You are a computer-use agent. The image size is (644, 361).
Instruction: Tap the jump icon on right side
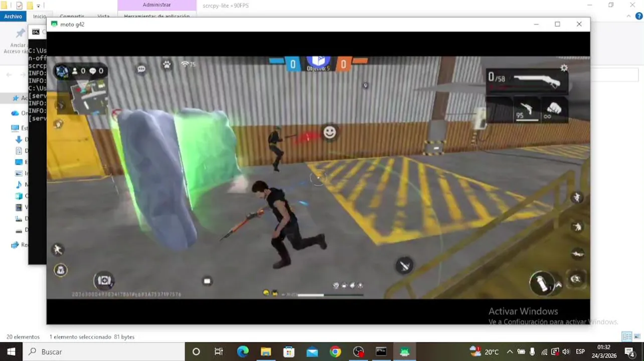[577, 198]
